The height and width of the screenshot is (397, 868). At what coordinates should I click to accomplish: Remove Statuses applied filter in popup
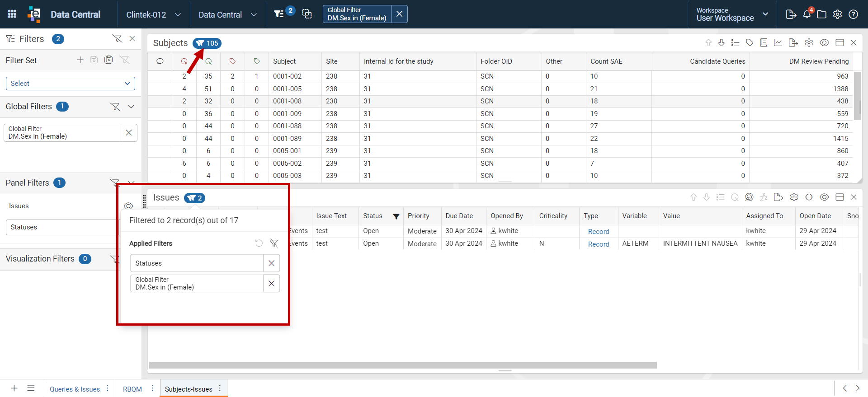tap(271, 263)
